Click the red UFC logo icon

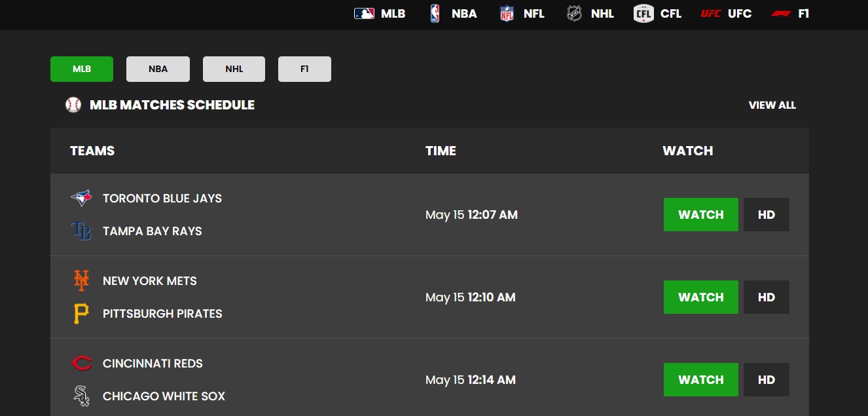(710, 14)
